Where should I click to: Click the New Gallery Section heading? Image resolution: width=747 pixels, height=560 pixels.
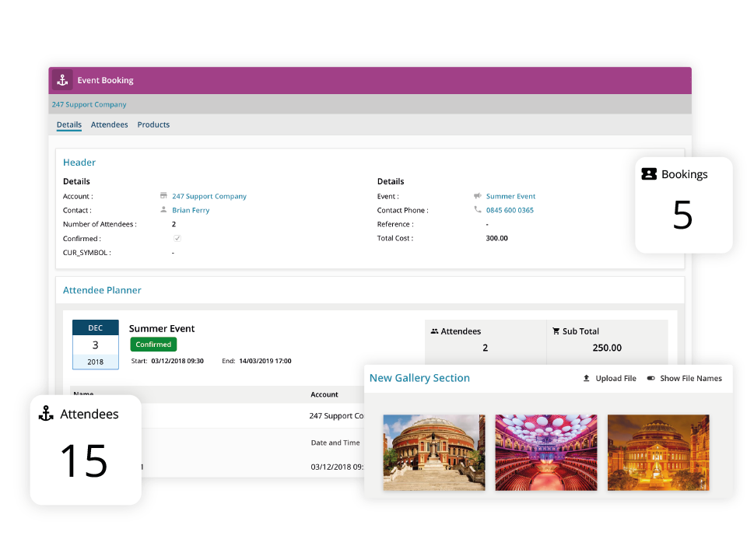coord(419,378)
